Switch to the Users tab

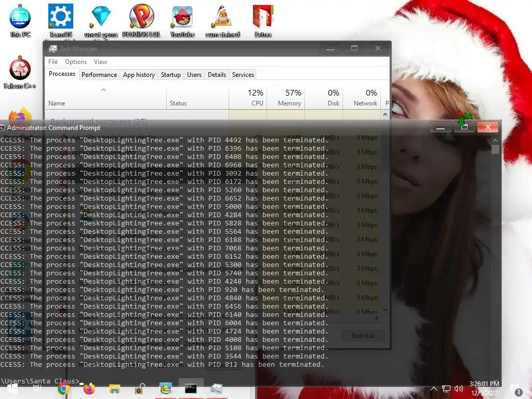click(x=194, y=75)
